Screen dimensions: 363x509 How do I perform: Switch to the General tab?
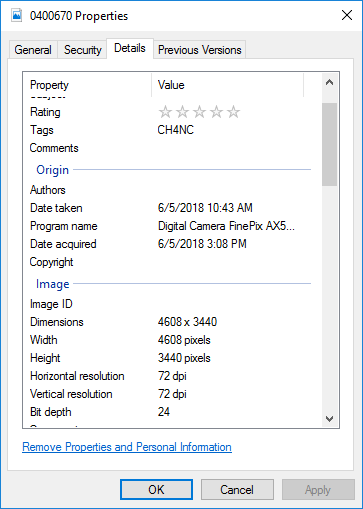33,50
